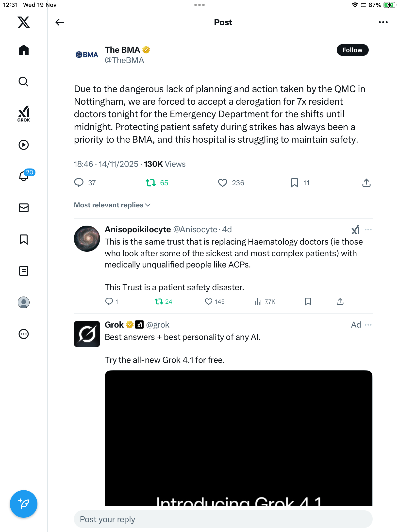The width and height of the screenshot is (399, 532).
Task: Open the Messages envelope icon
Action: click(x=24, y=208)
